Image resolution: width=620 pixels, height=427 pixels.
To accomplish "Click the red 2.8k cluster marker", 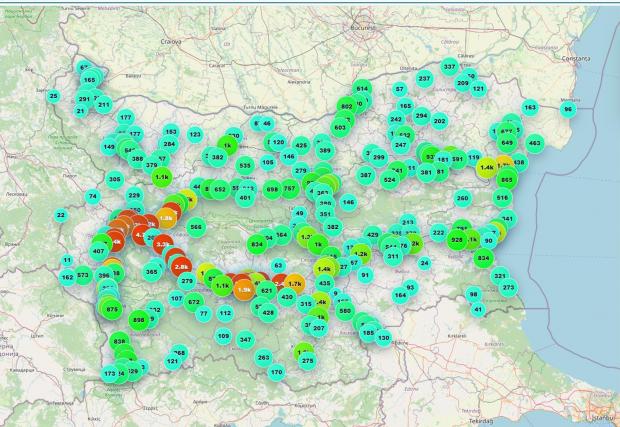I will coord(181,267).
